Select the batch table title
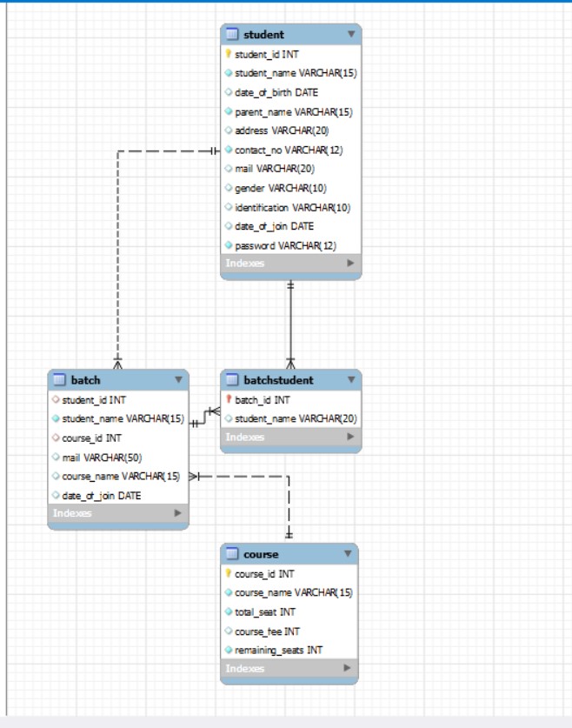572x728 pixels. (x=85, y=380)
